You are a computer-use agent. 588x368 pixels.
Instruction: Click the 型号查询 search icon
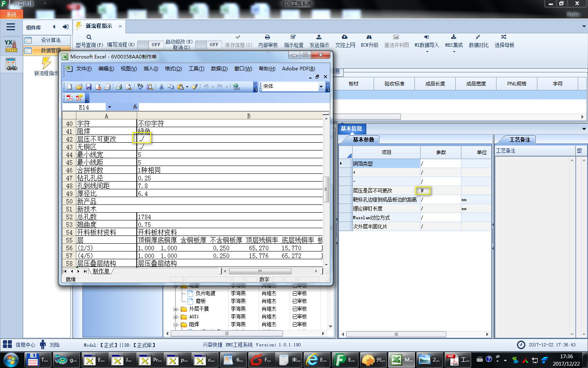tap(89, 37)
